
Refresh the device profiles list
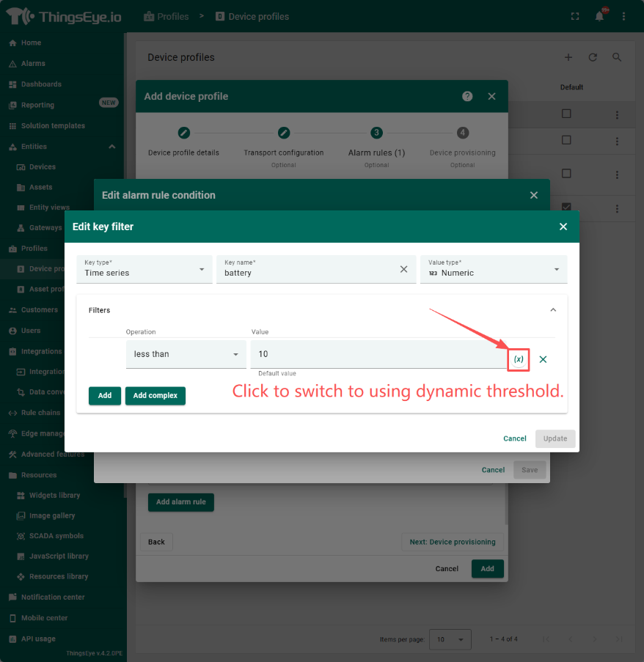[593, 57]
